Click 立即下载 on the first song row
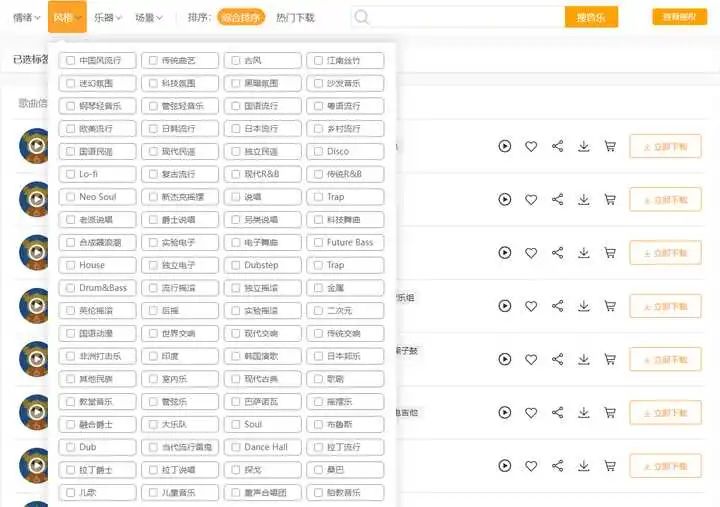Screen dimensions: 720x507 (x=665, y=146)
